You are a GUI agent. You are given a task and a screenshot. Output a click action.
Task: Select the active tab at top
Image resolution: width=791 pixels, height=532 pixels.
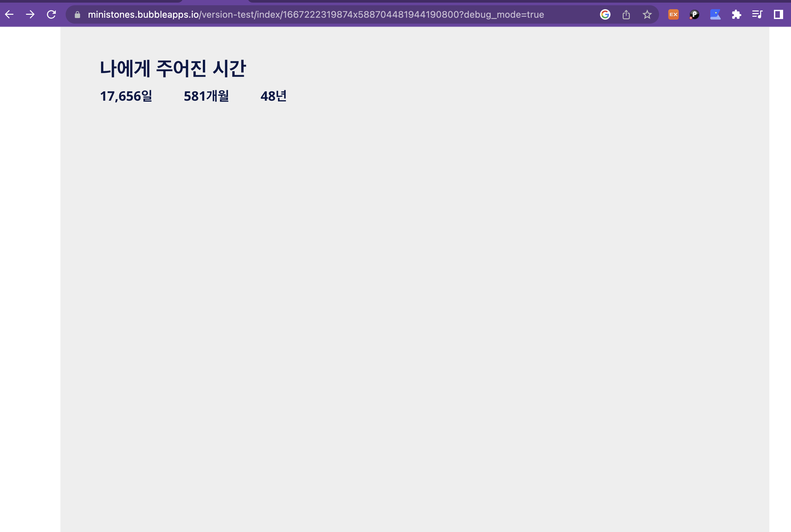[x=216, y=1]
